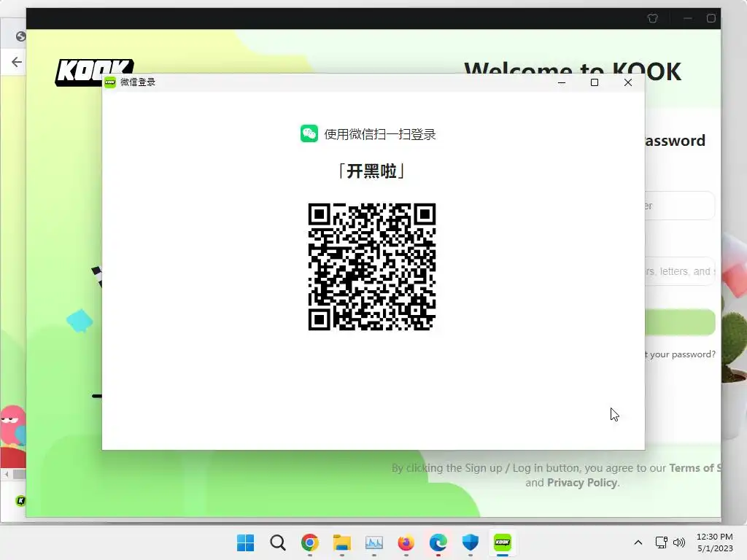This screenshot has width=747, height=560.
Task: Click the volume icon in system tray
Action: 679,542
